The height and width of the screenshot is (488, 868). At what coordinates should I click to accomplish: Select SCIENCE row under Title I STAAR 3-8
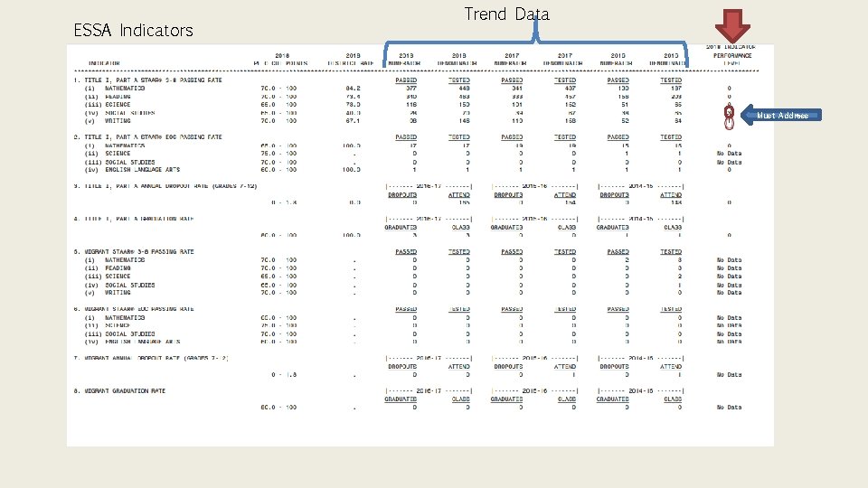[408, 105]
